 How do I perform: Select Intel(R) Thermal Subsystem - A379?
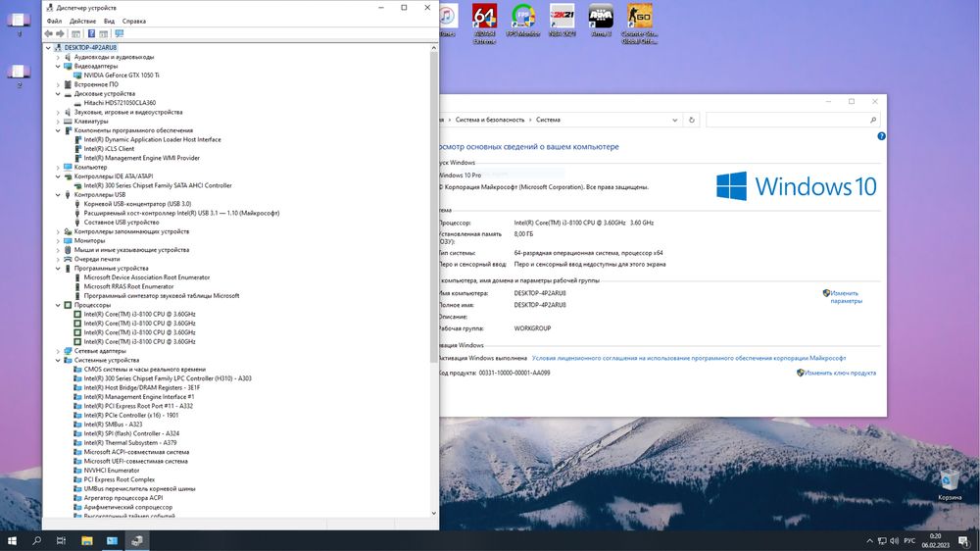point(130,443)
